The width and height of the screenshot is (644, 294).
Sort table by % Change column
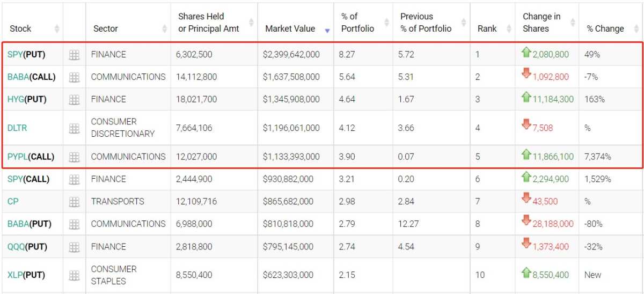[636, 29]
